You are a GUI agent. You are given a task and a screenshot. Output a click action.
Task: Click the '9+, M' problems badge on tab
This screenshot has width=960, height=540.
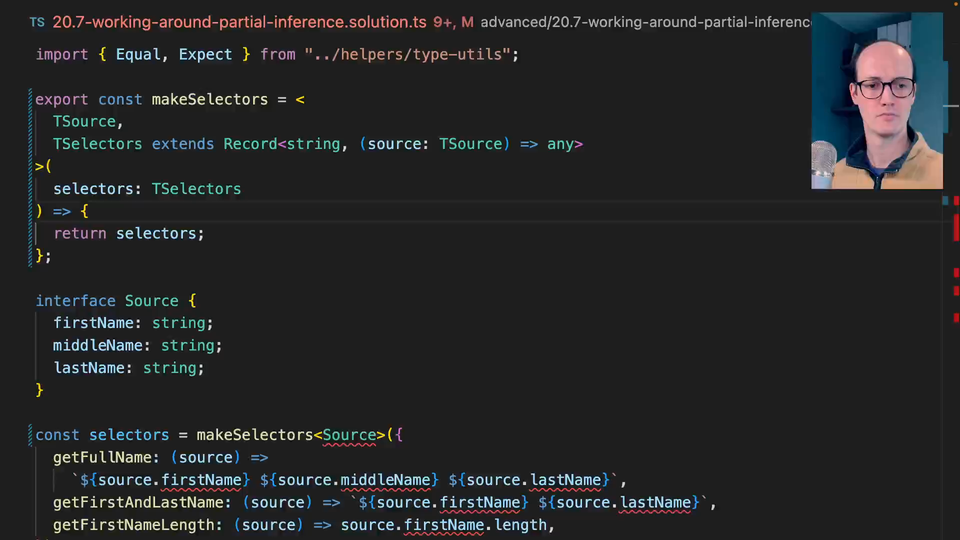point(453,22)
